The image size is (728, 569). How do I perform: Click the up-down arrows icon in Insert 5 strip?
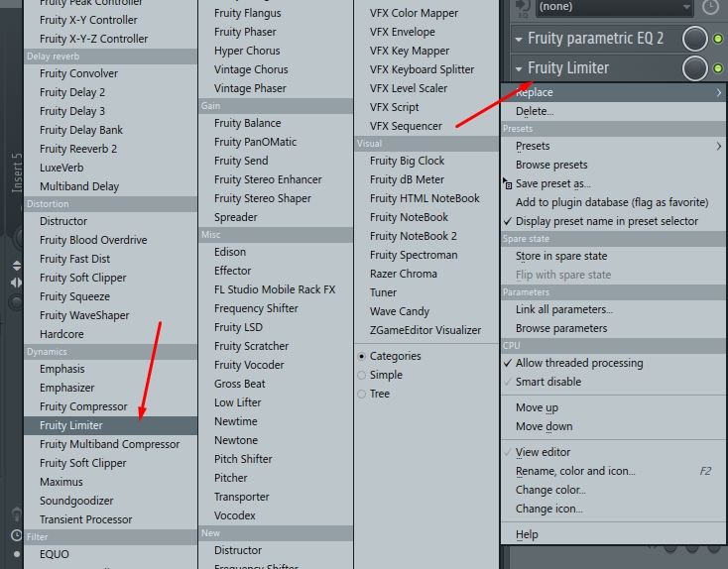point(17,266)
